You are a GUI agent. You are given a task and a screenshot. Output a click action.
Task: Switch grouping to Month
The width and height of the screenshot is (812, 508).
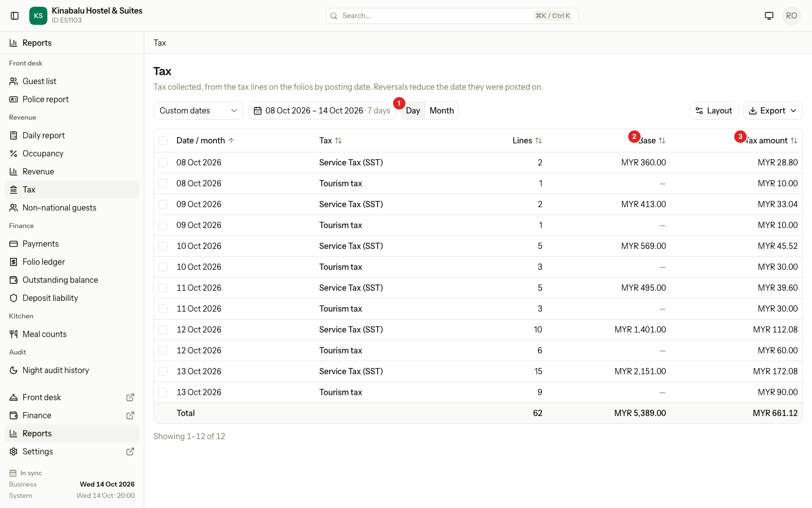coord(442,111)
